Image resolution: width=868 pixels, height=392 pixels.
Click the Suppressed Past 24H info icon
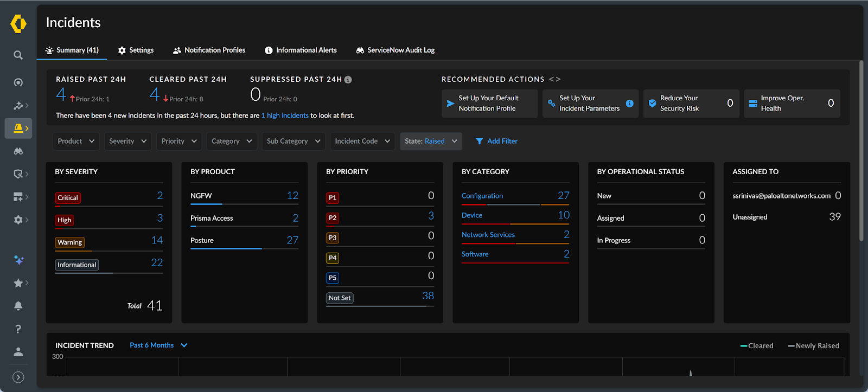[x=348, y=80]
